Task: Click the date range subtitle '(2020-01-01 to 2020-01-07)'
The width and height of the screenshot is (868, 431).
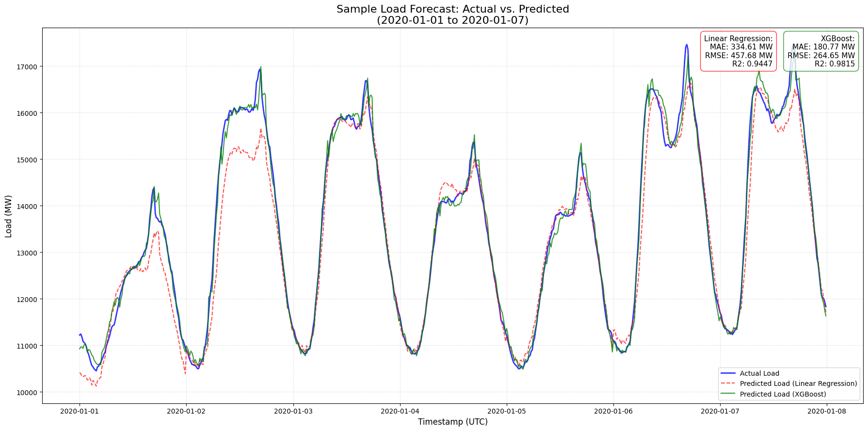Action: click(x=453, y=20)
